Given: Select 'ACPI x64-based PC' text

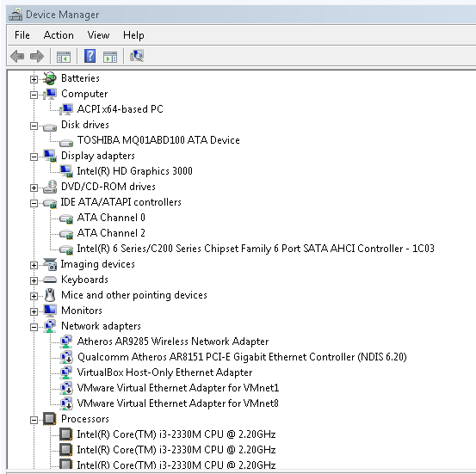Looking at the screenshot, I should coord(121,109).
